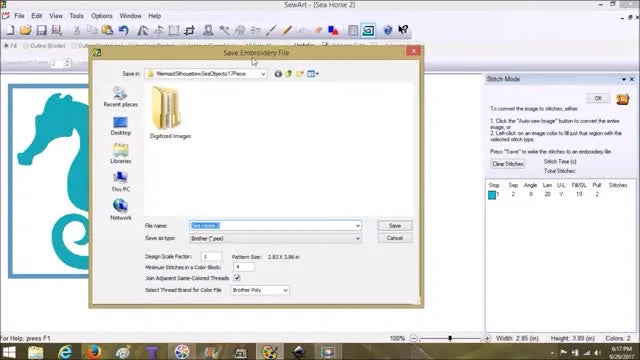
Task: Open Recent places in dialog sidebar
Action: click(x=120, y=97)
